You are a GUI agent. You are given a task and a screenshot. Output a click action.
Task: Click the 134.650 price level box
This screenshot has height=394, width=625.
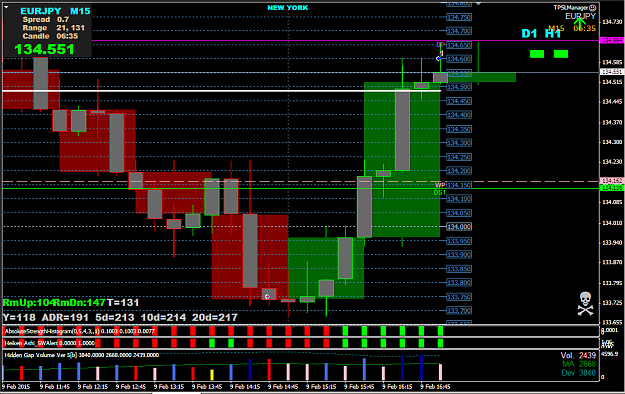(x=459, y=45)
